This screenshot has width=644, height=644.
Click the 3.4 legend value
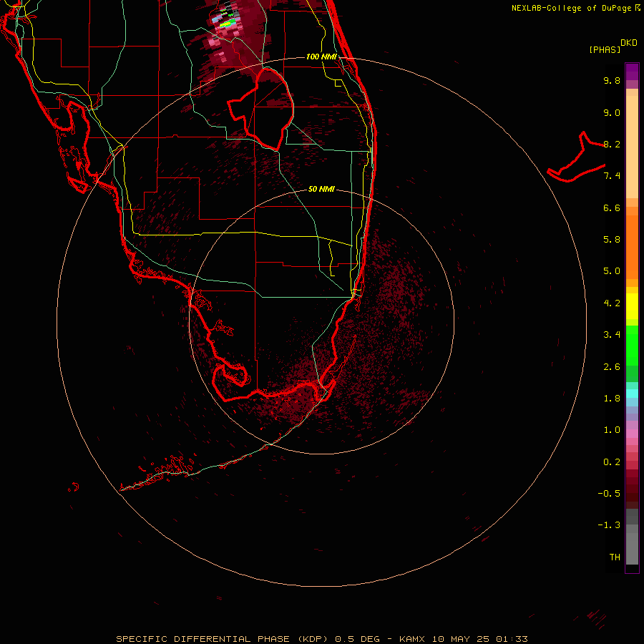point(612,335)
